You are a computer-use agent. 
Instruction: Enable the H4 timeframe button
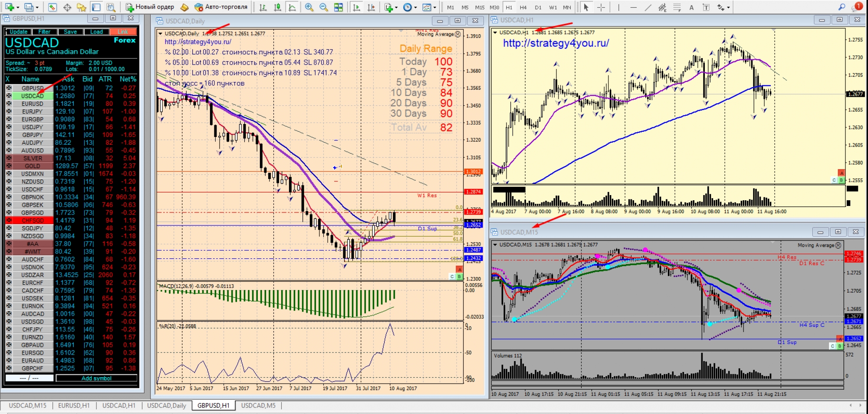(523, 7)
